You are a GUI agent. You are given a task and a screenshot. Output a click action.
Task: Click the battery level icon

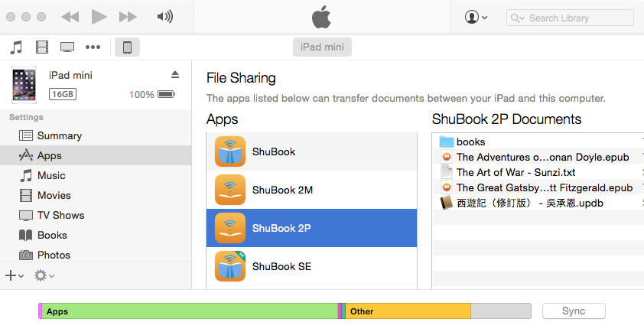[166, 94]
